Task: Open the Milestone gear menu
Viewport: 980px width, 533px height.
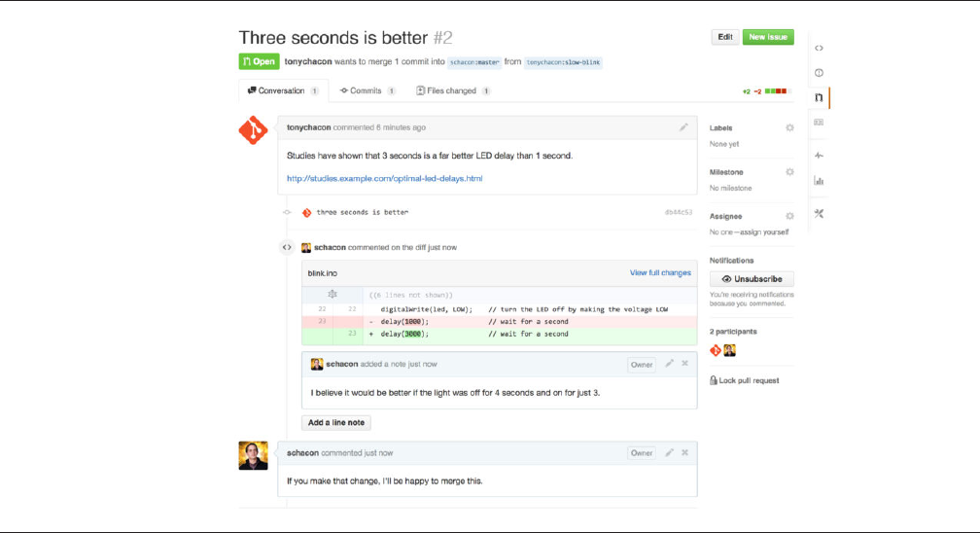Action: pyautogui.click(x=789, y=172)
